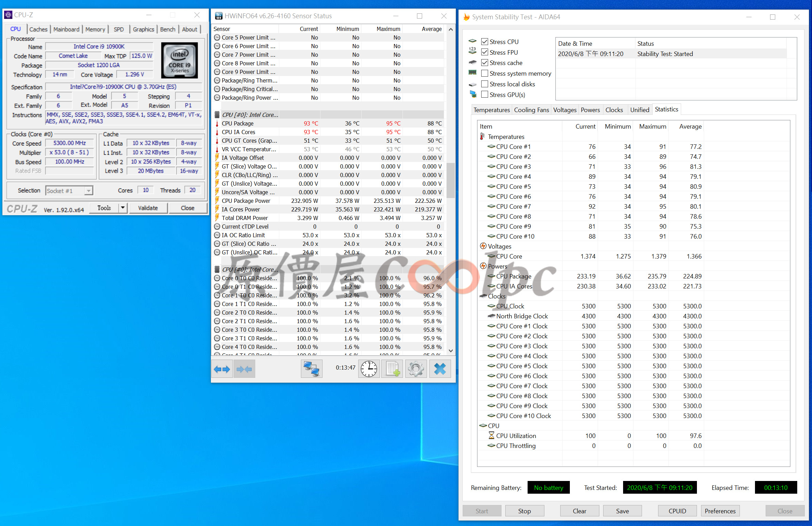
Task: Click CPU Package thermometer icon in HWiNFO
Action: tap(217, 123)
